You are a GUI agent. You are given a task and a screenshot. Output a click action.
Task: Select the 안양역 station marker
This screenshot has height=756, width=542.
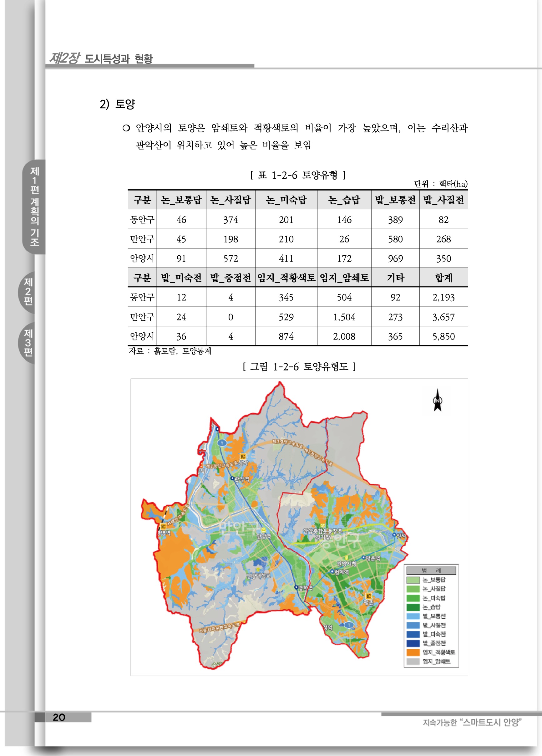pyautogui.click(x=264, y=530)
